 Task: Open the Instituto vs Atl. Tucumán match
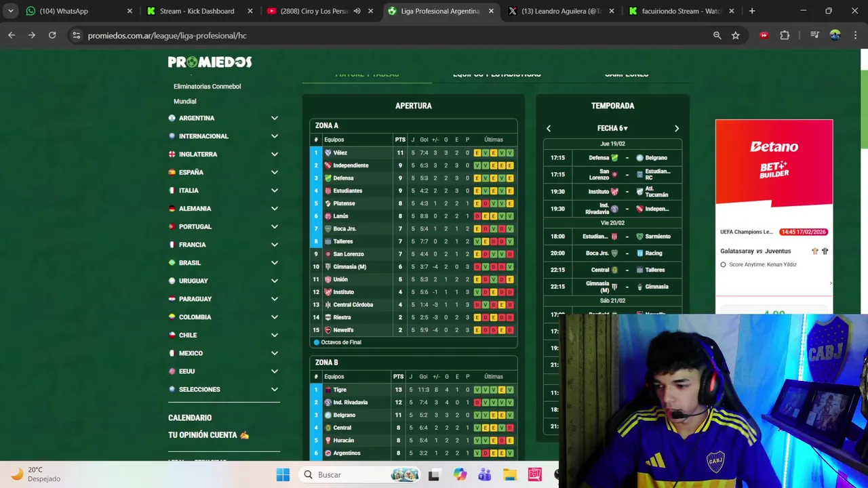pyautogui.click(x=612, y=192)
